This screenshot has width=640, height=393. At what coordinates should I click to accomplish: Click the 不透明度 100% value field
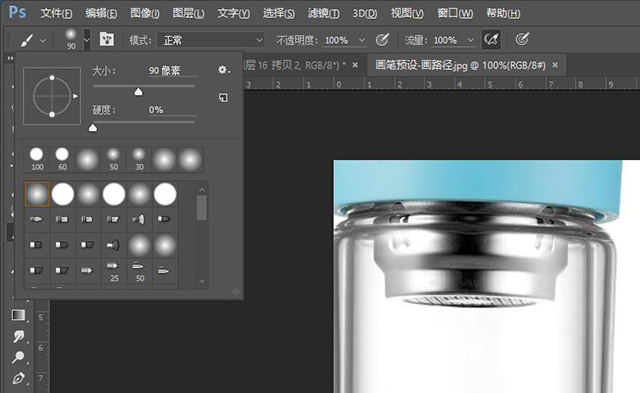click(339, 40)
